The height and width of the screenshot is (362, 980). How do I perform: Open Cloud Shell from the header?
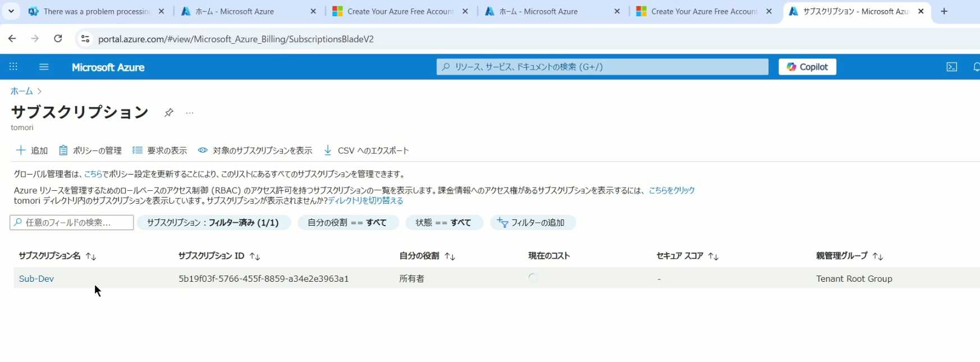coord(951,67)
